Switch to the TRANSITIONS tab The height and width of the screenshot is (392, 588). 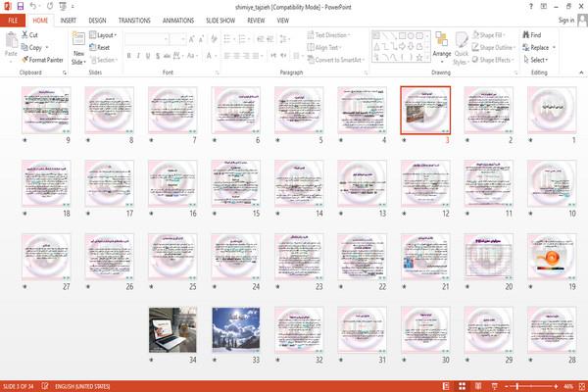coord(134,21)
